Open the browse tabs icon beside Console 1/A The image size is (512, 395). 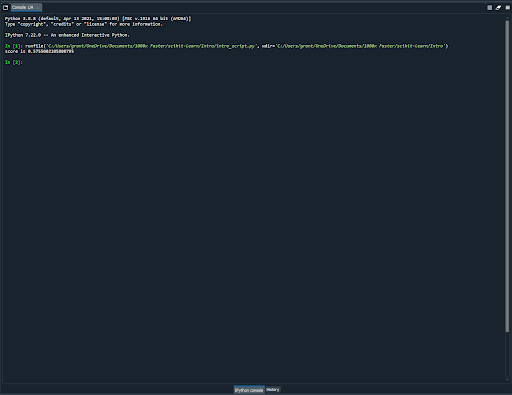pos(6,7)
